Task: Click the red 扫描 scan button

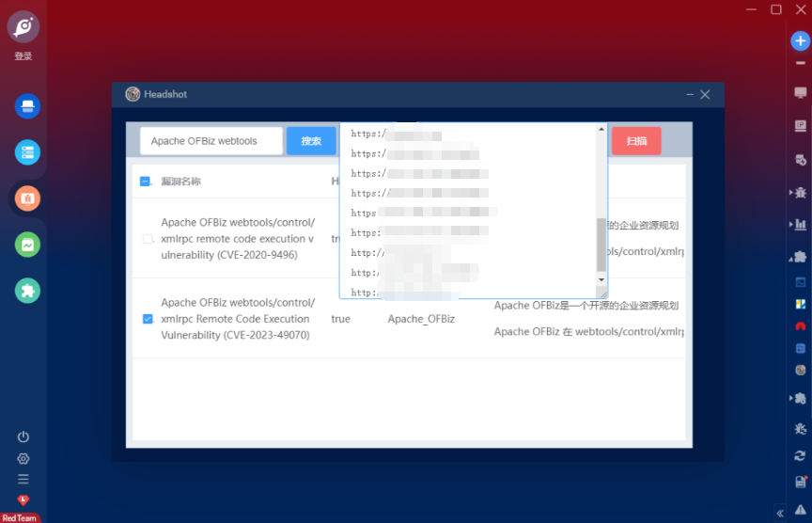Action: pyautogui.click(x=636, y=141)
